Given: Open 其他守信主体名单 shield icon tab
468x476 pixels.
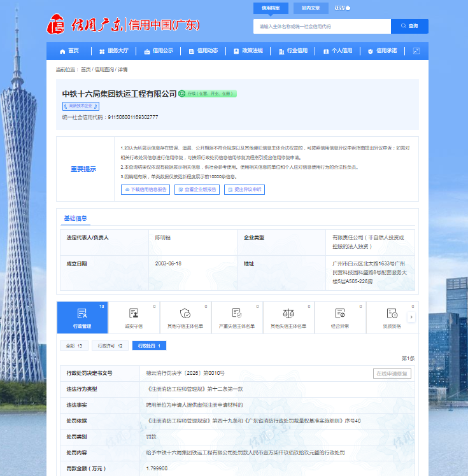Looking at the screenshot, I should (x=185, y=317).
